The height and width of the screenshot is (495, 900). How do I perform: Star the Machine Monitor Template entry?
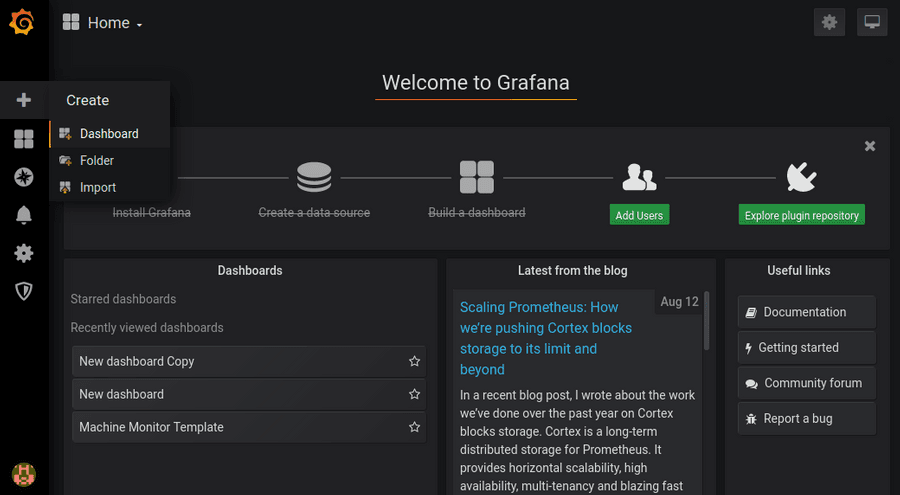tap(414, 427)
